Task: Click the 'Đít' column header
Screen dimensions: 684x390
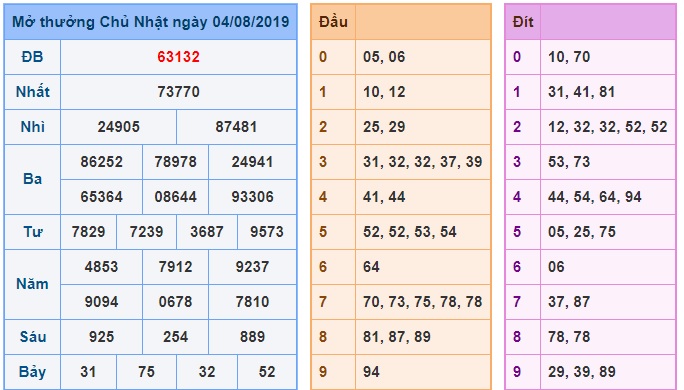Action: pos(523,22)
